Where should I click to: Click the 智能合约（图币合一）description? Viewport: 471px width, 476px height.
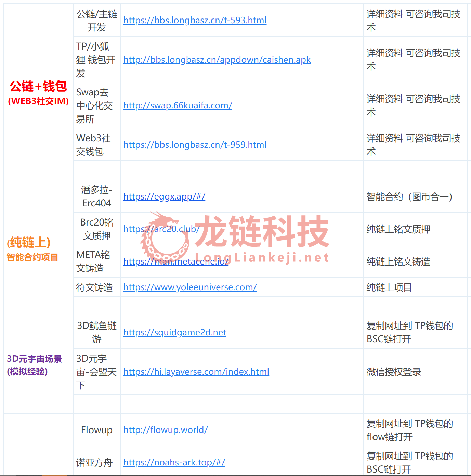(409, 197)
